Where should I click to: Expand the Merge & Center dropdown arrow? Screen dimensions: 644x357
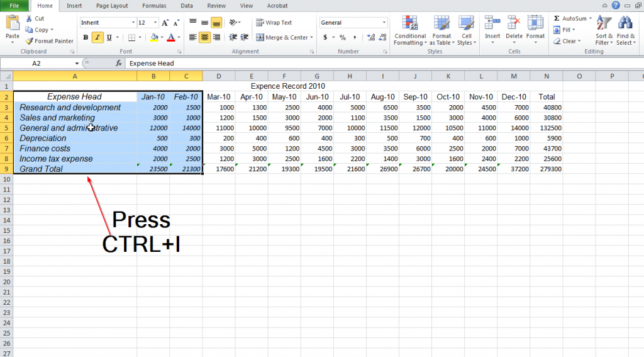click(311, 37)
